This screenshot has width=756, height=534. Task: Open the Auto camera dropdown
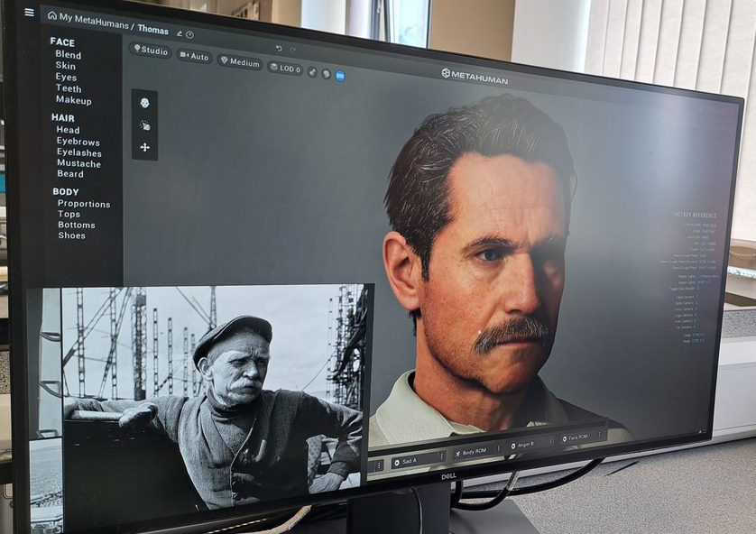coord(195,56)
